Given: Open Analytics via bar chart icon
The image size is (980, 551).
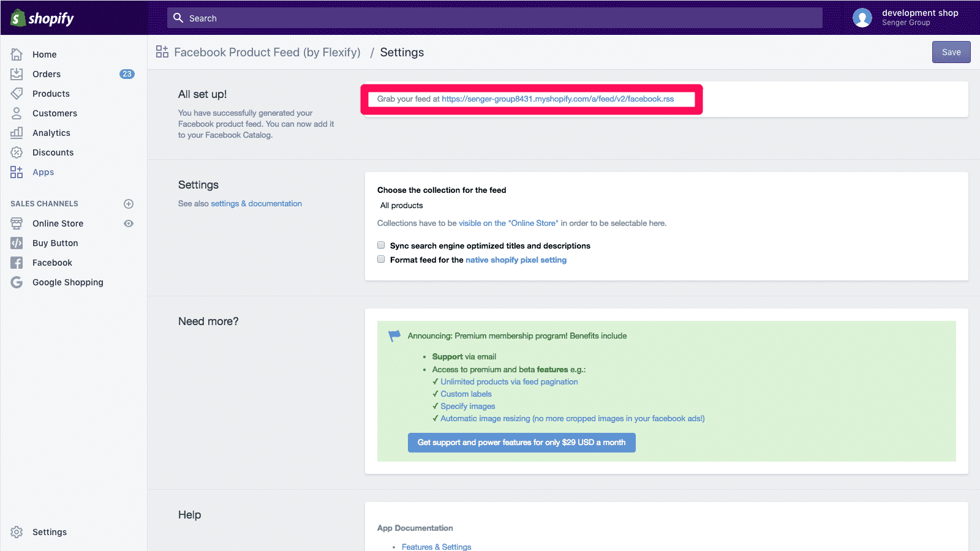Looking at the screenshot, I should coord(17,133).
